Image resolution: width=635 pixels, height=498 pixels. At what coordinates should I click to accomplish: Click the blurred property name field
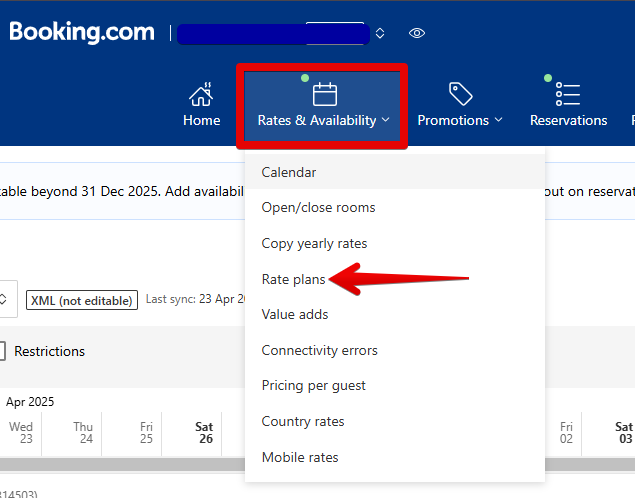pyautogui.click(x=273, y=34)
